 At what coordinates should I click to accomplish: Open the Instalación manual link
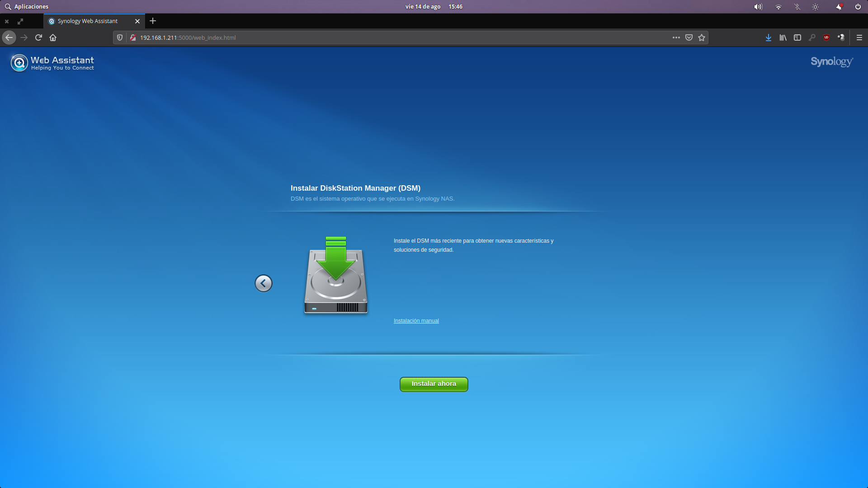[416, 321]
